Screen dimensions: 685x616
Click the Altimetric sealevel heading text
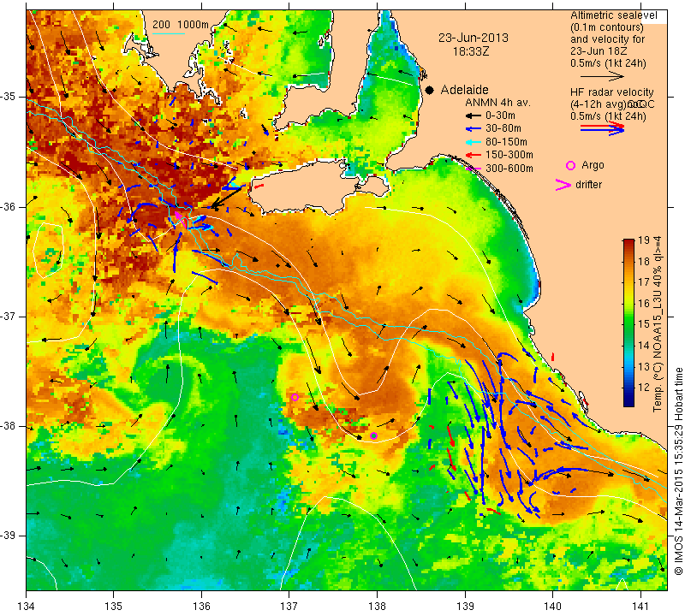[x=613, y=15]
